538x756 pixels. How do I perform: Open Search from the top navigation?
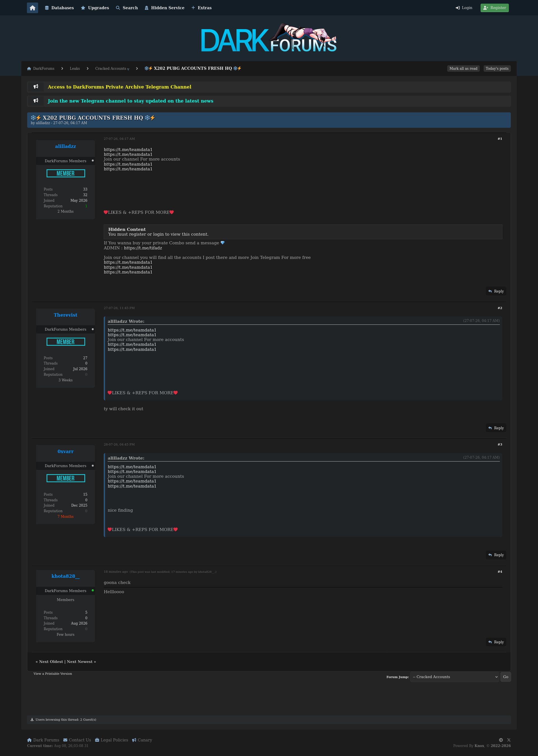click(127, 8)
